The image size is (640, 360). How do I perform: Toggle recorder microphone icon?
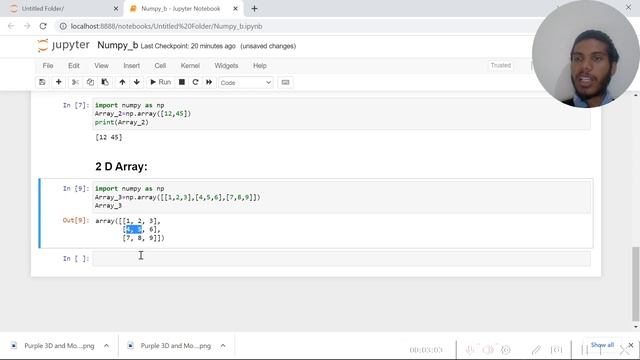point(470,350)
